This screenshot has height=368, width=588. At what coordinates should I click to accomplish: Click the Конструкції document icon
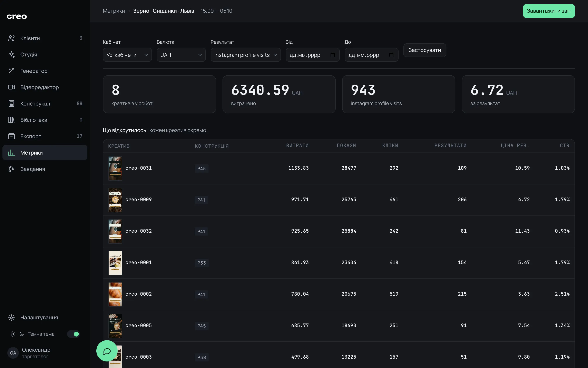[x=11, y=103]
